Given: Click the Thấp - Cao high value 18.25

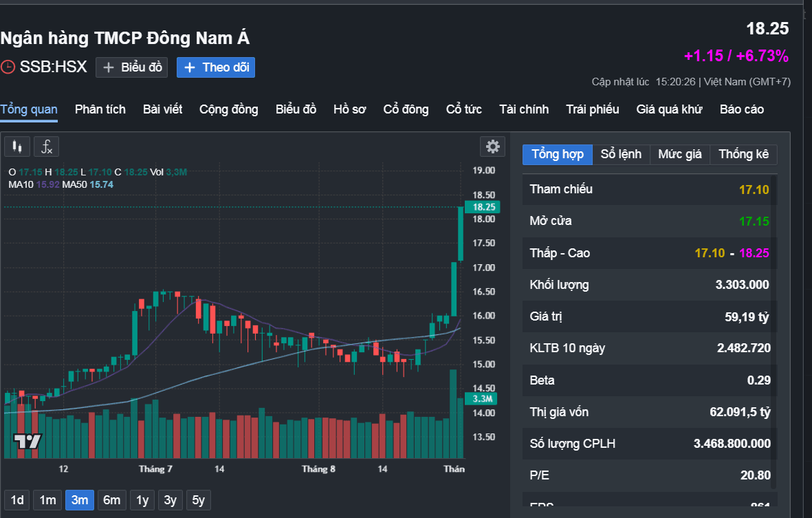Looking at the screenshot, I should pyautogui.click(x=754, y=253).
